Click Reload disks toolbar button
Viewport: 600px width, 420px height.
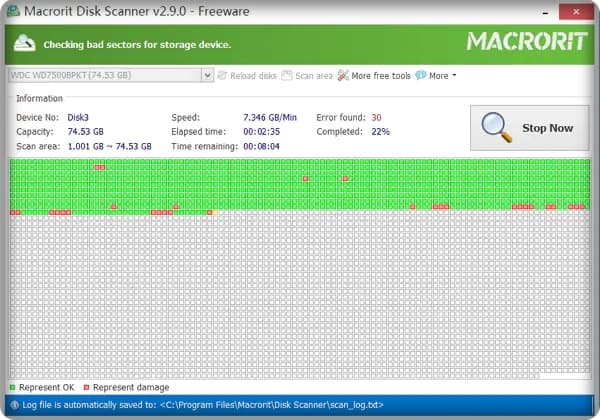click(247, 76)
